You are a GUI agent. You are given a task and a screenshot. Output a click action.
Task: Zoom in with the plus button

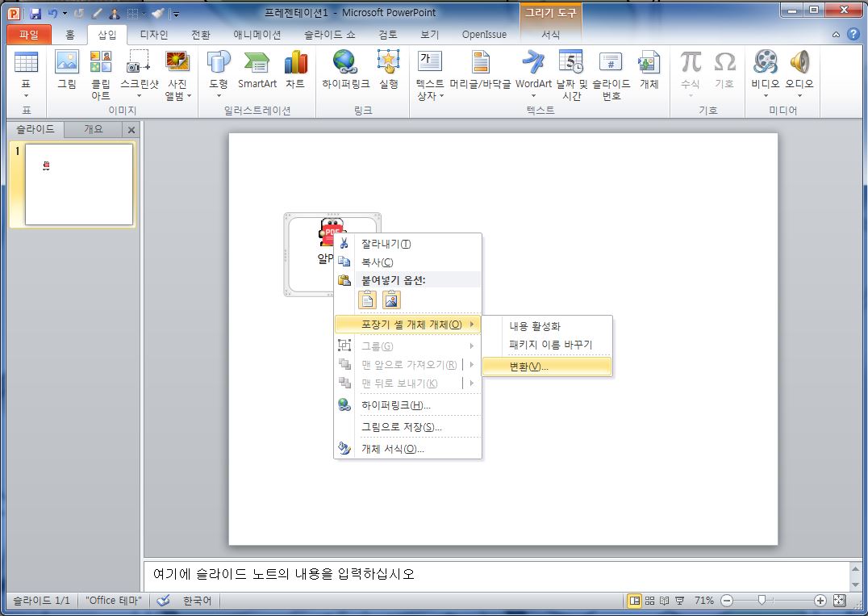tap(820, 601)
